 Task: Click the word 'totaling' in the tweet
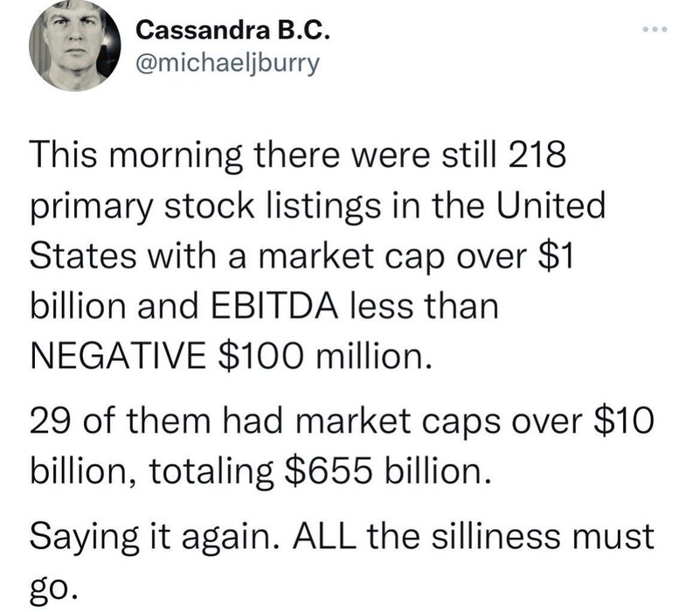pos(211,472)
